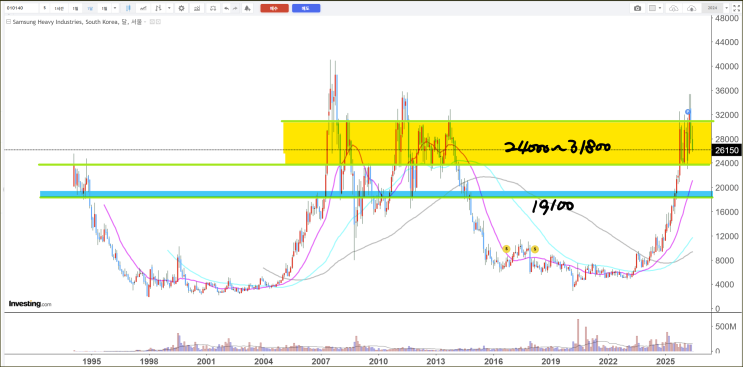Click the red buy button

click(x=274, y=8)
